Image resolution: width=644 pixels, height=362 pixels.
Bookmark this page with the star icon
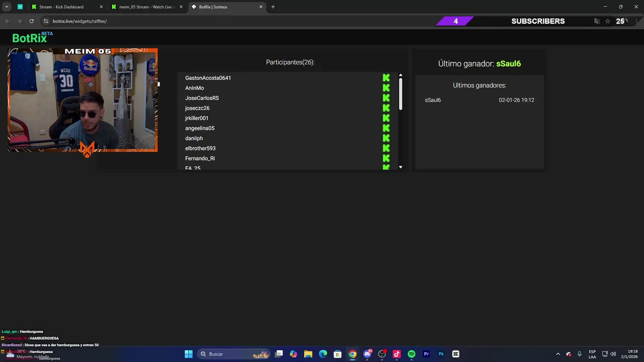608,21
